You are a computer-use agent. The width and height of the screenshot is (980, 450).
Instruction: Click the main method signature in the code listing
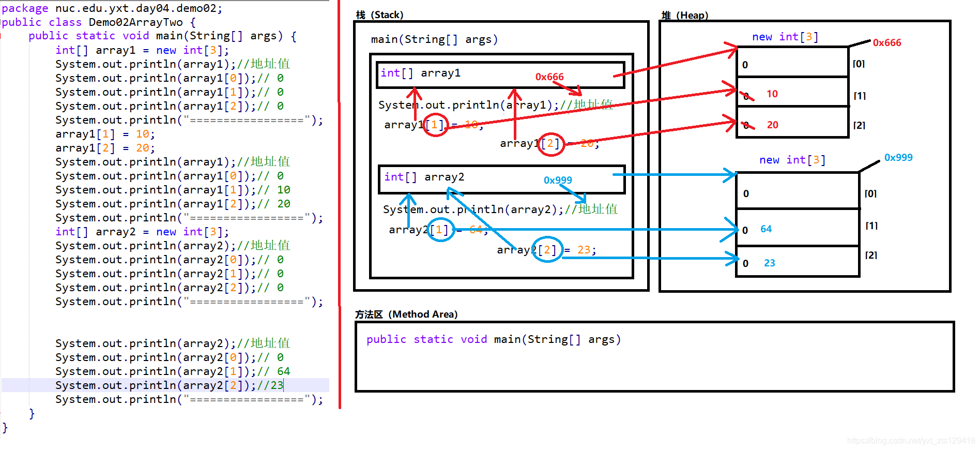click(163, 36)
